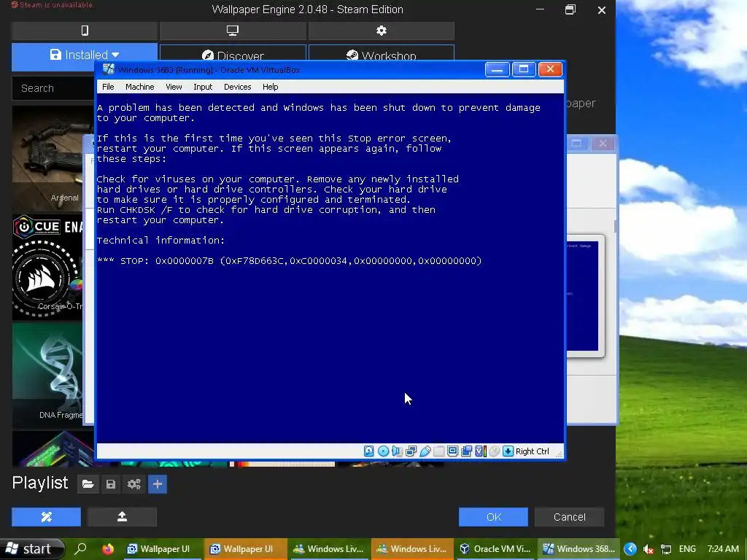
Task: Click the orange-highlighted Wallpaper UI taskbar button
Action: (x=245, y=548)
